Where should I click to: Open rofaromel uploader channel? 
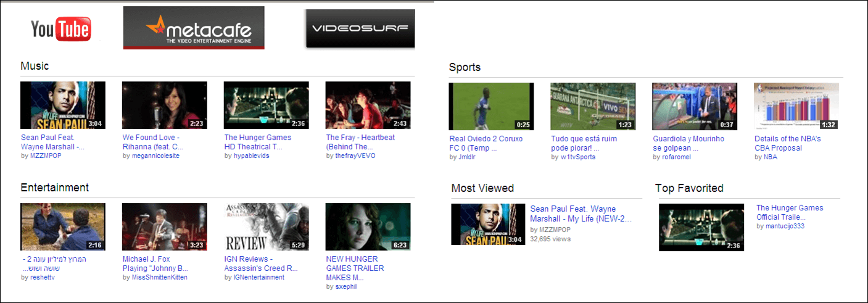(x=677, y=157)
